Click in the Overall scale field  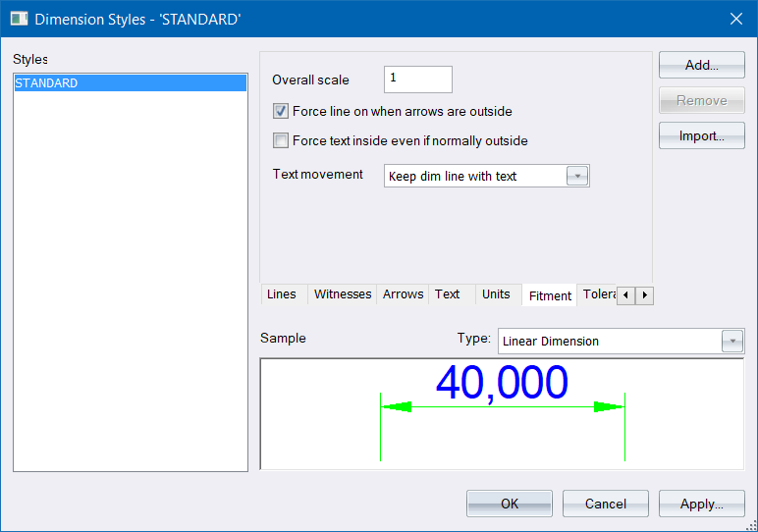click(418, 79)
